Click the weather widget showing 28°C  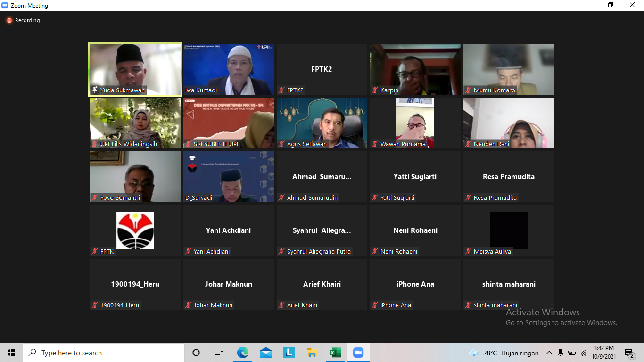tap(504, 353)
